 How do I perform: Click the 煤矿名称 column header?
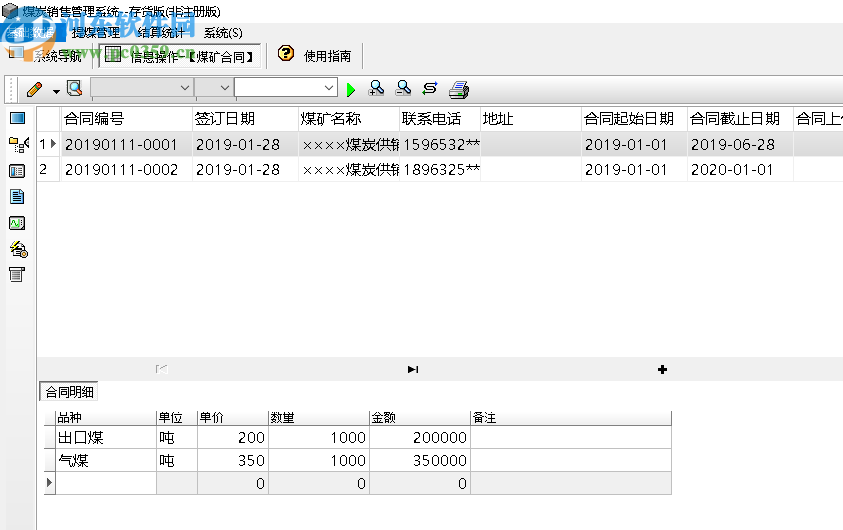[x=349, y=119]
